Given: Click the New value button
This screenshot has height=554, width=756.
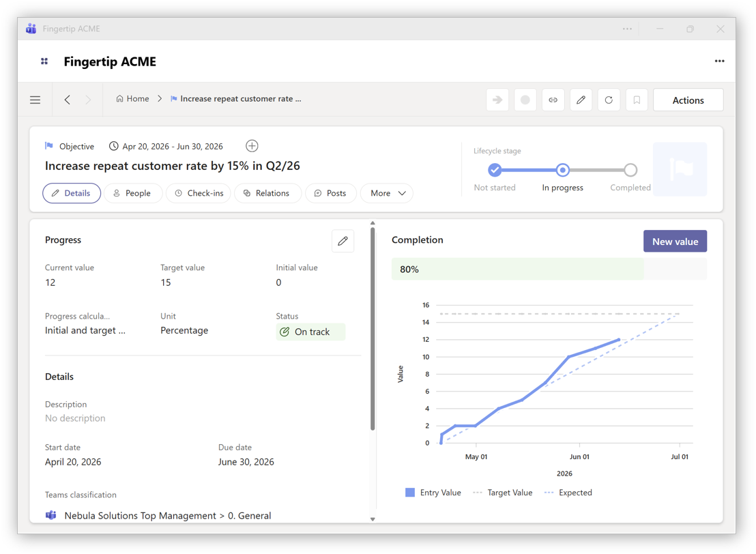Looking at the screenshot, I should pos(675,242).
